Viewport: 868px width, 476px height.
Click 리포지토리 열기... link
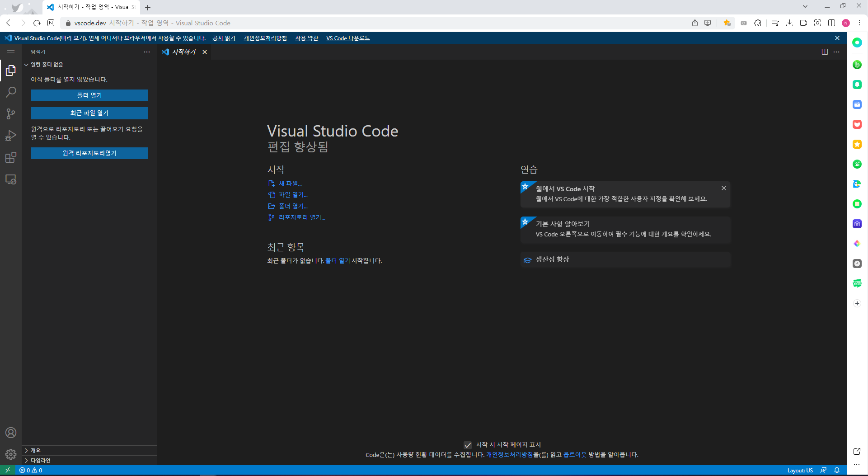(x=302, y=217)
